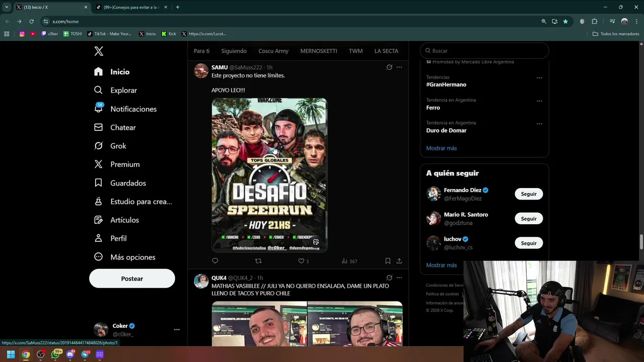Follow Mario R. Santoro
The image size is (644, 362).
pos(529,219)
